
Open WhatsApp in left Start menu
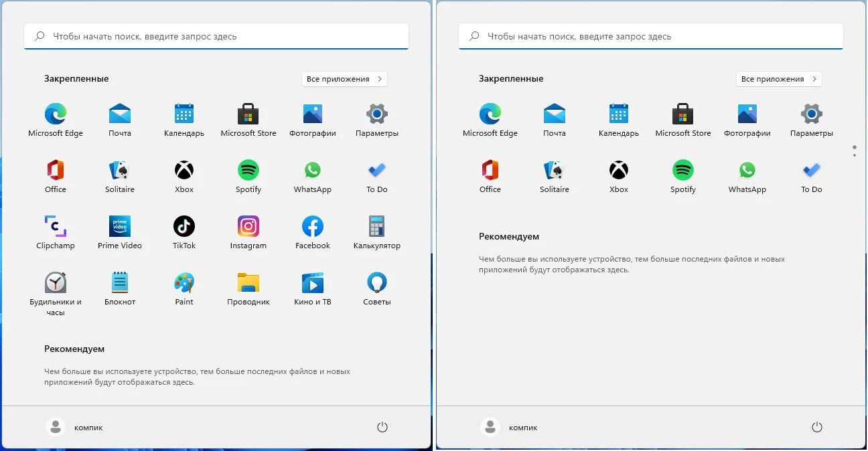coord(313,177)
